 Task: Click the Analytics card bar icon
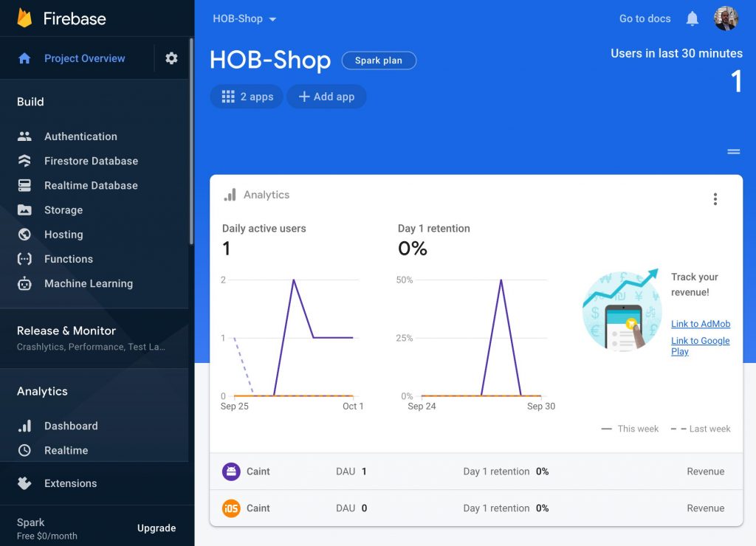click(x=230, y=195)
